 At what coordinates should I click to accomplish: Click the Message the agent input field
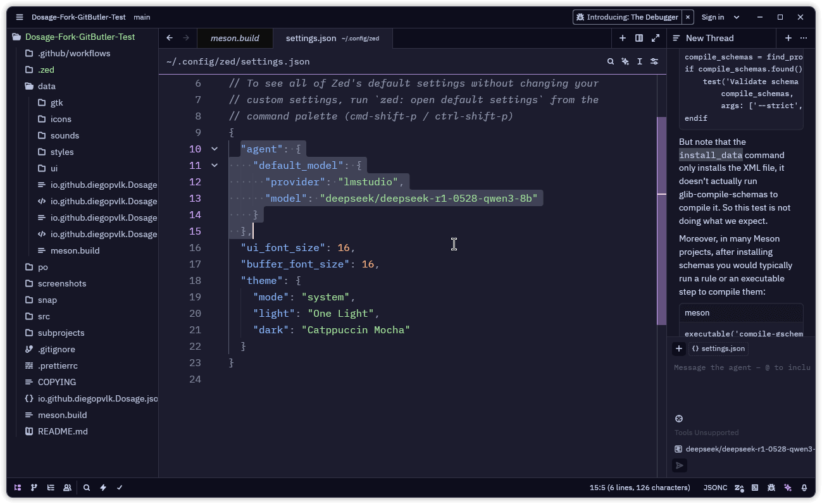pyautogui.click(x=740, y=367)
